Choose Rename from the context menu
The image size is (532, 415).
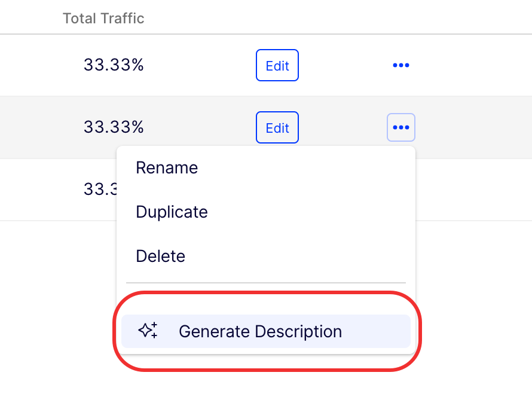(167, 168)
